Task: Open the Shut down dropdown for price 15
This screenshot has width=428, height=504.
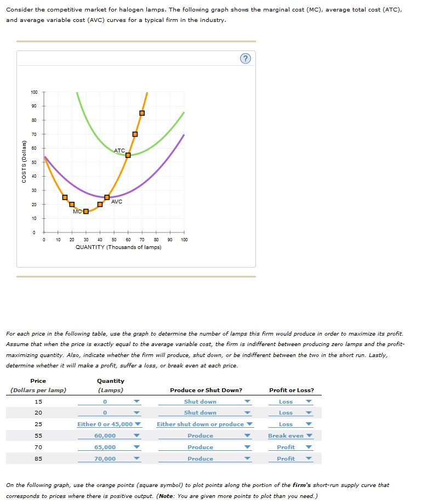Action: tap(205, 401)
